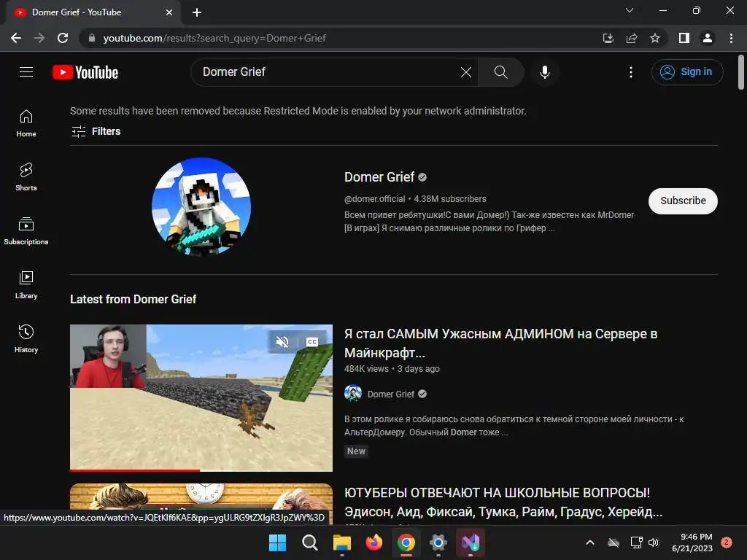Click the share page icon in the address bar
Screen dimensions: 747x560
[x=631, y=38]
